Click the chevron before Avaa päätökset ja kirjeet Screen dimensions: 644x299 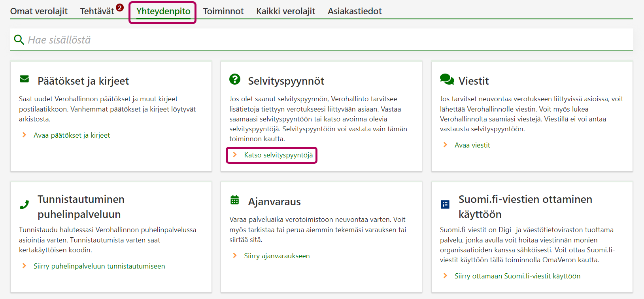click(x=25, y=135)
